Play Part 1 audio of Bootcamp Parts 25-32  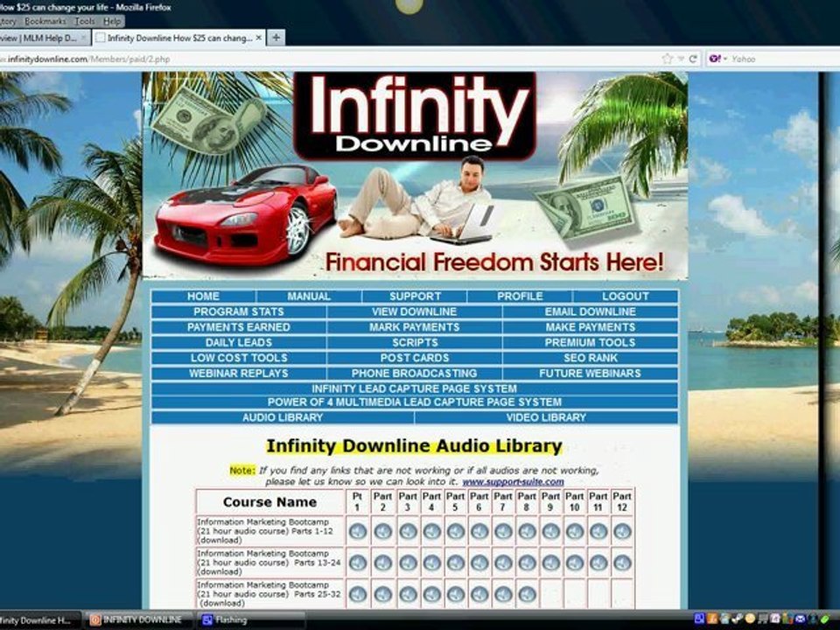point(357,594)
